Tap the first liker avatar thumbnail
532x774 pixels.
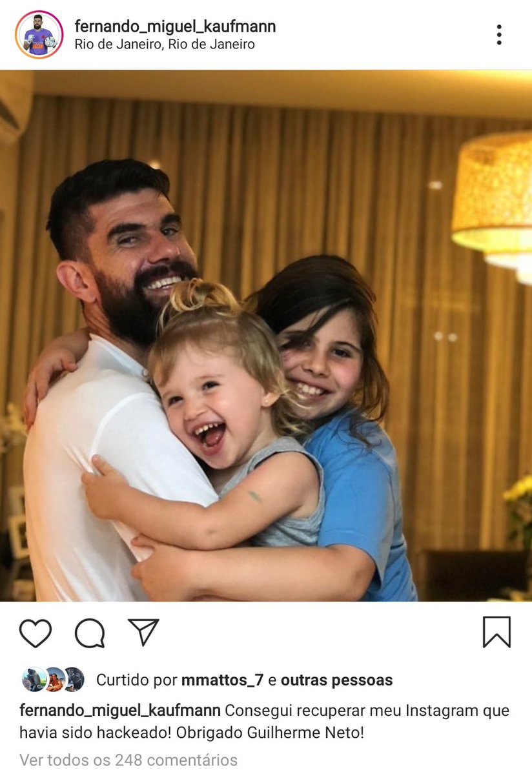click(34, 680)
